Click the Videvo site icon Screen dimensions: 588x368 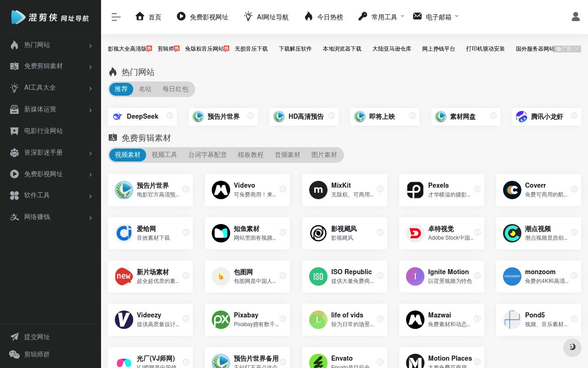[221, 190]
